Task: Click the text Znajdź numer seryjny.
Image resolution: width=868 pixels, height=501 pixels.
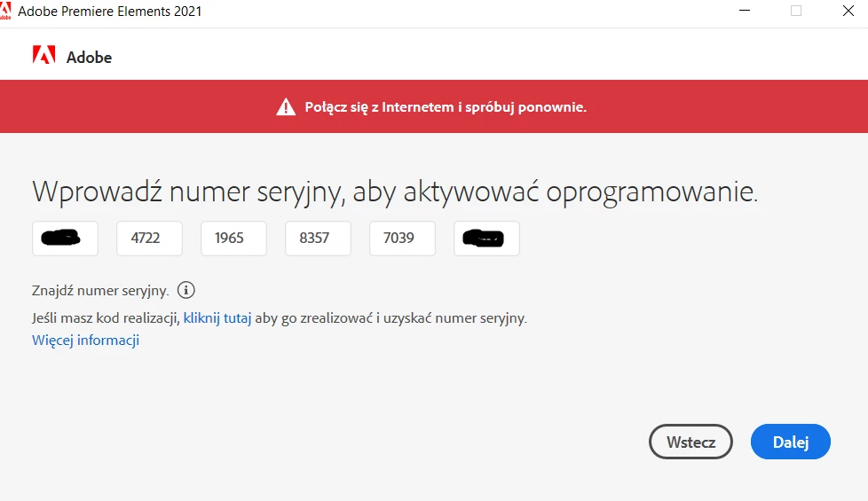Action: tap(100, 291)
